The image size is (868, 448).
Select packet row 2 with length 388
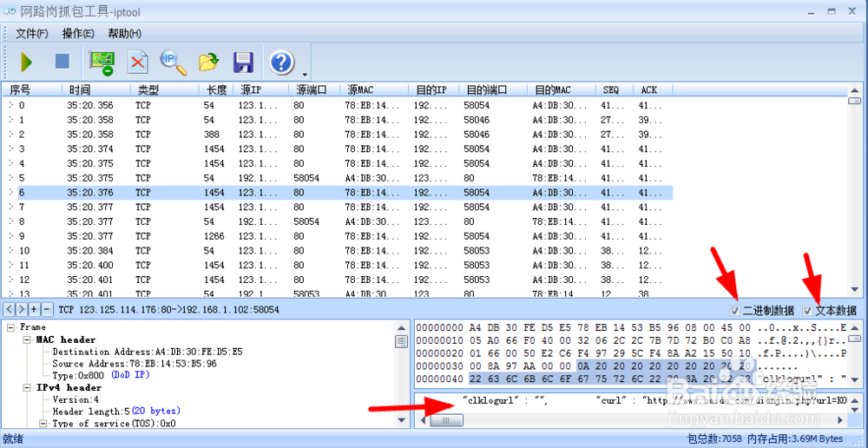(337, 135)
